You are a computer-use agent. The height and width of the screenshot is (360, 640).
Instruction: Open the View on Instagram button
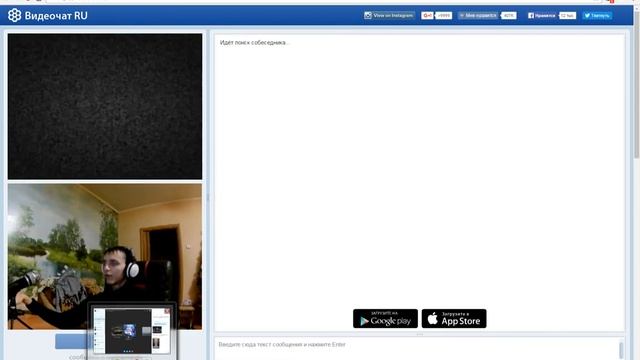(x=389, y=16)
